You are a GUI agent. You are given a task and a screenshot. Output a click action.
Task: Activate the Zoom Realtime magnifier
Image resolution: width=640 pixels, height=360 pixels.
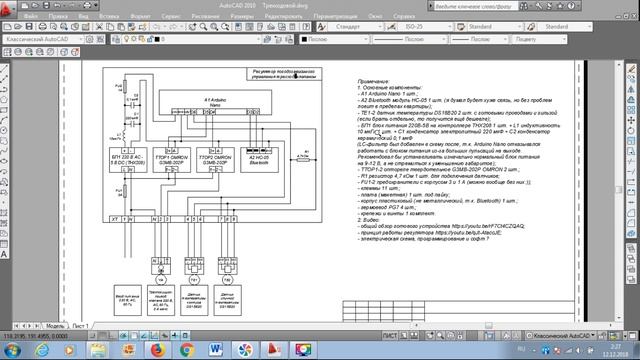tap(203, 27)
